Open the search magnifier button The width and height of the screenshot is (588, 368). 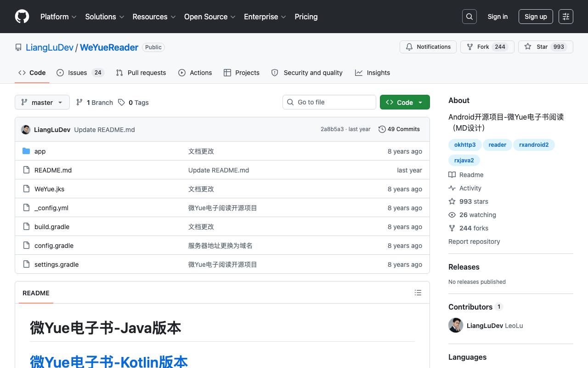[x=469, y=17]
